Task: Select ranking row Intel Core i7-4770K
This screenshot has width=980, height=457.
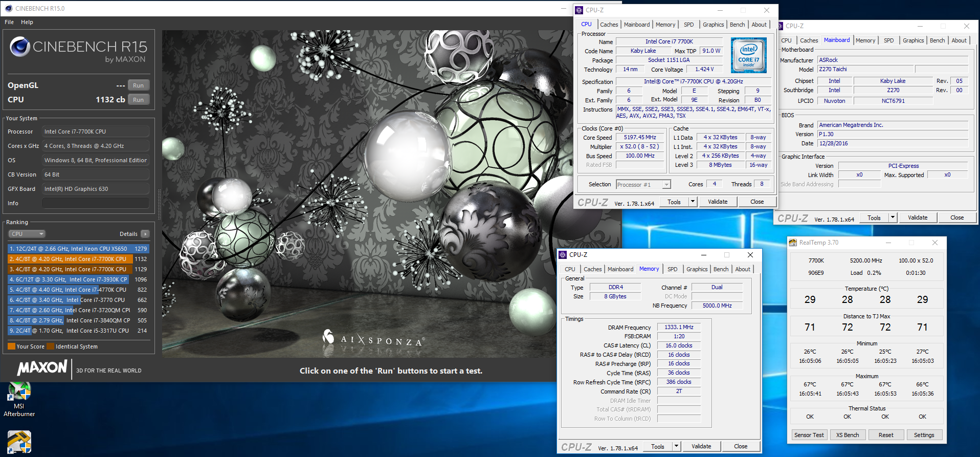Action: (x=78, y=290)
